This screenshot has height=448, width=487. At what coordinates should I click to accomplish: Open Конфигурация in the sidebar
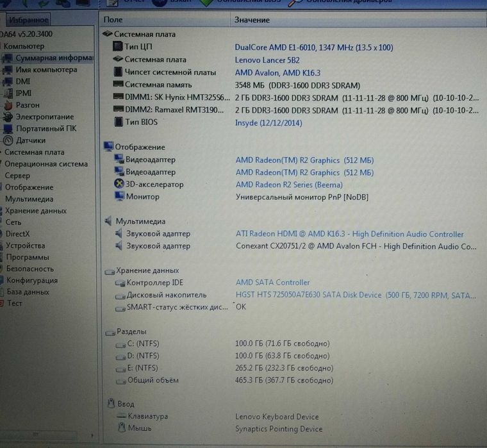tap(32, 280)
